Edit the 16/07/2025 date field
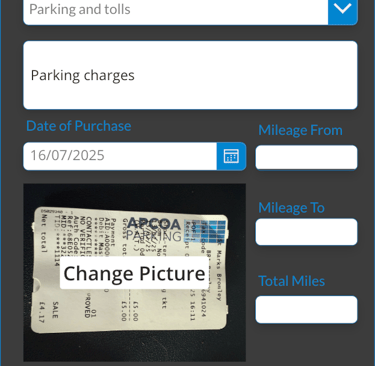Screen dimensions: 375x366 120,156
